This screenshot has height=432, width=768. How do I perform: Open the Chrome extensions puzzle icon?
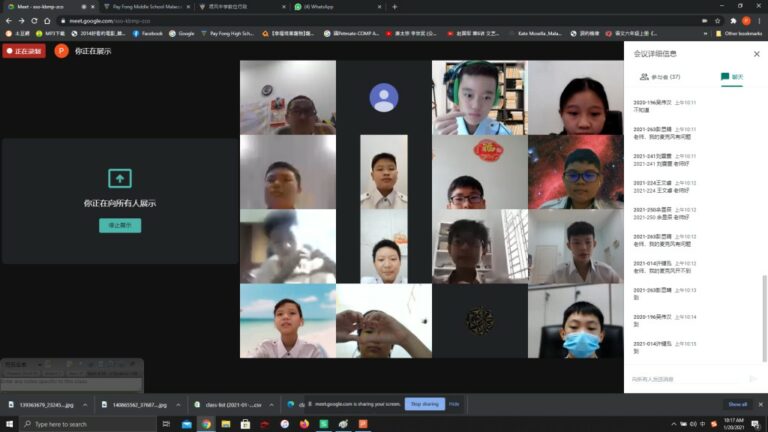tap(733, 21)
